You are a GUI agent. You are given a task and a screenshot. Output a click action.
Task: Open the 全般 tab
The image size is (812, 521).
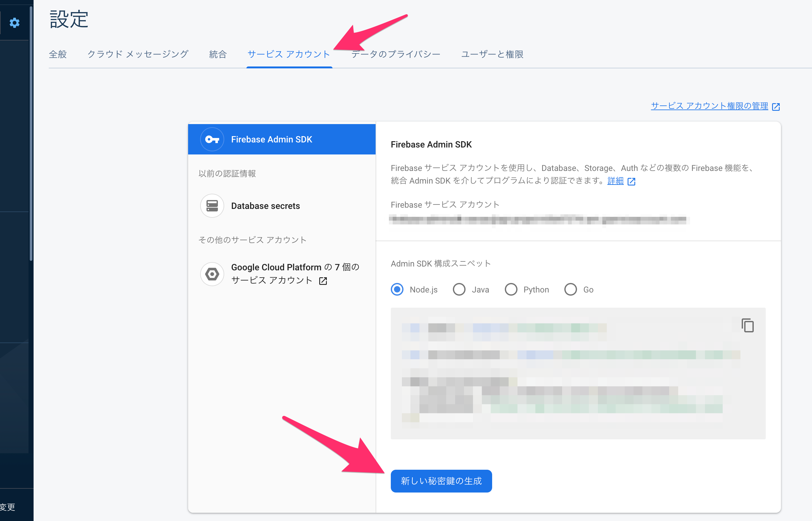(x=58, y=54)
